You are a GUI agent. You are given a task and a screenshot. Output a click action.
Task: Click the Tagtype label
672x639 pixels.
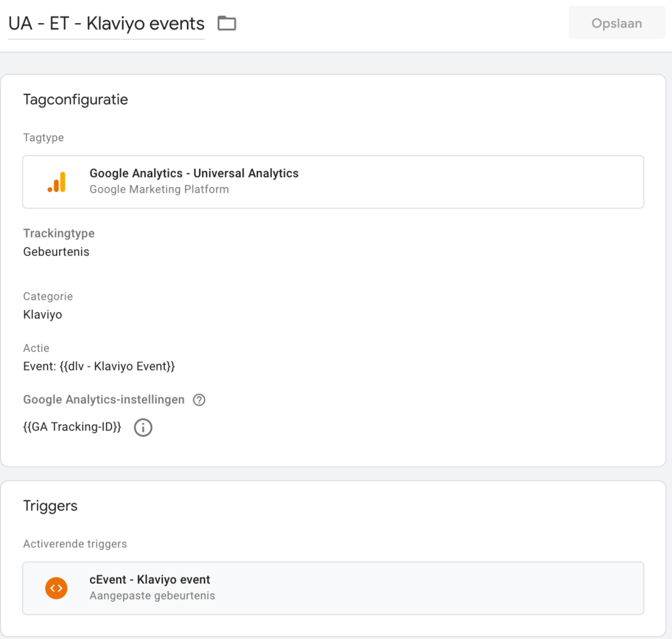coord(43,138)
